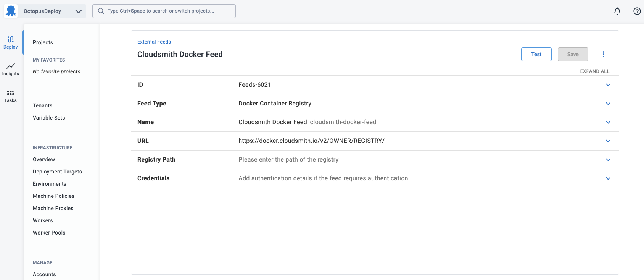Click the Octopus Deploy logo
This screenshot has width=644, height=280.
coord(11,11)
